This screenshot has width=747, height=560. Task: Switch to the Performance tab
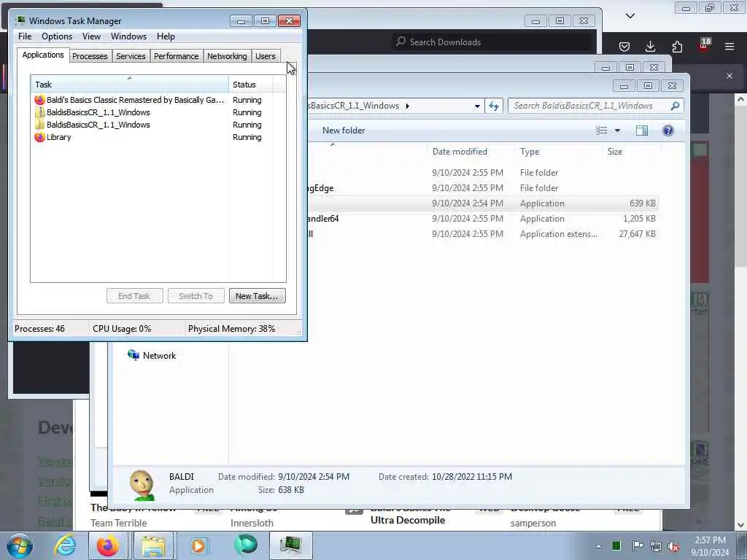click(x=176, y=56)
